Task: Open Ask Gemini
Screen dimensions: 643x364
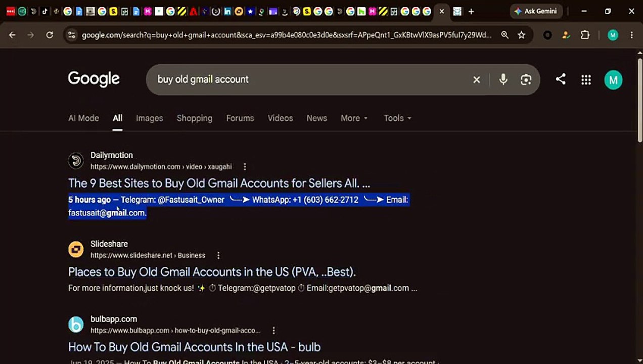Action: pyautogui.click(x=536, y=11)
